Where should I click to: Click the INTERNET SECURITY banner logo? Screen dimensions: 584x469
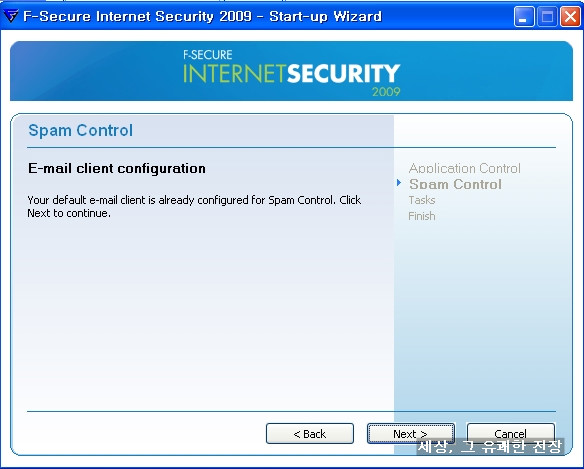point(292,73)
